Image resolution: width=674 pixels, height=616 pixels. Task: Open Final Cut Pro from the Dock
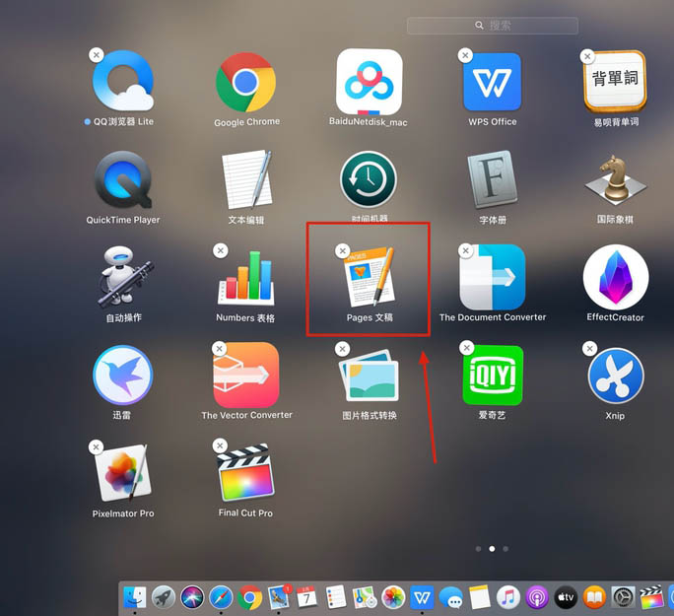[x=652, y=597]
